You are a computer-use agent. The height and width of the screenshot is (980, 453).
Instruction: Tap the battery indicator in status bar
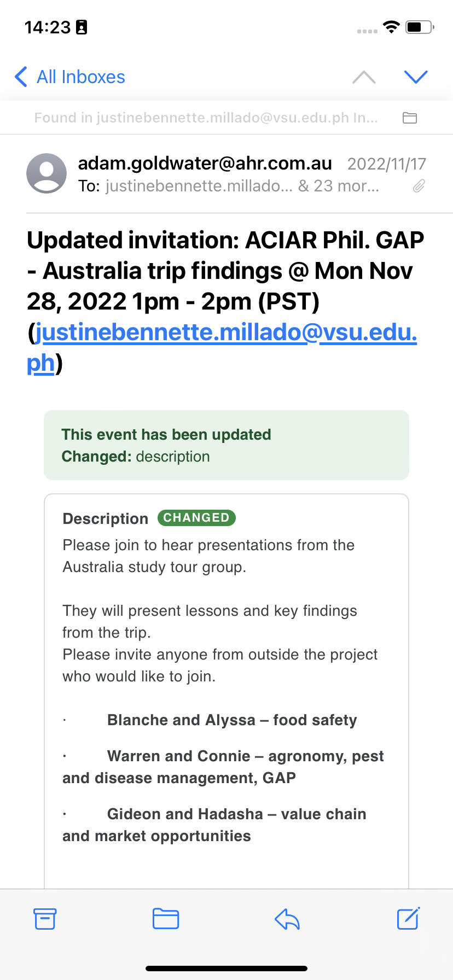420,27
